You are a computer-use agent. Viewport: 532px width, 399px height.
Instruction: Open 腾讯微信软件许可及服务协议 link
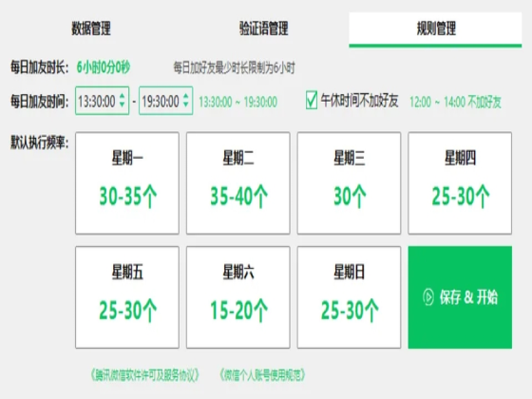(x=144, y=375)
